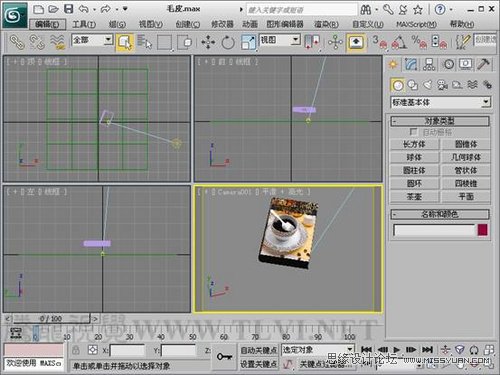This screenshot has width=500, height=375.
Task: Switch to the Motion panel tab
Action: (448, 64)
